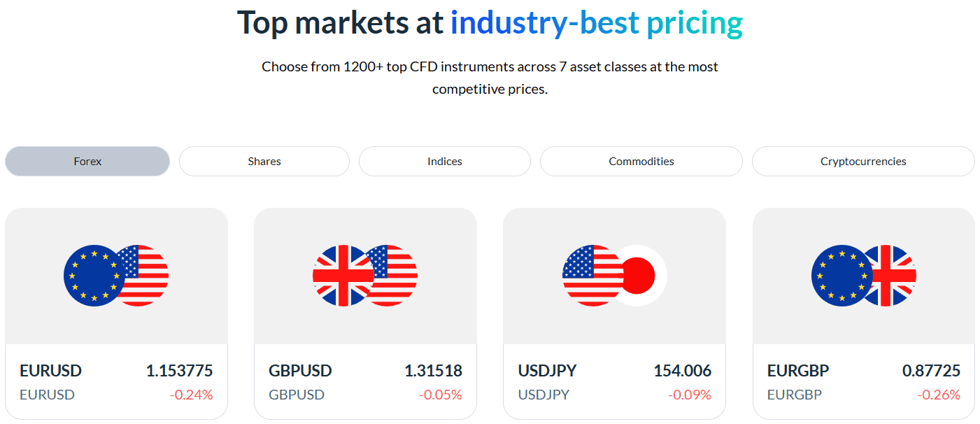Show the Commodities markets tab
The image size is (980, 424).
641,162
